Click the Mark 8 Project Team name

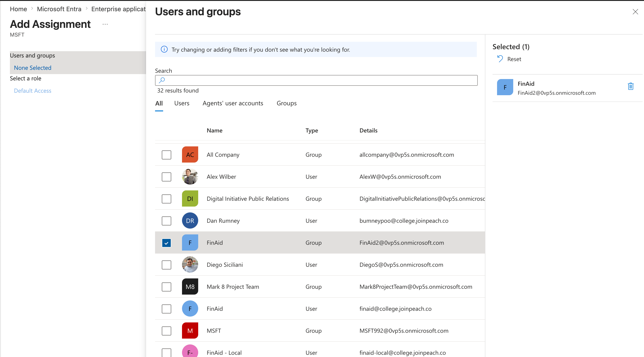(x=233, y=286)
